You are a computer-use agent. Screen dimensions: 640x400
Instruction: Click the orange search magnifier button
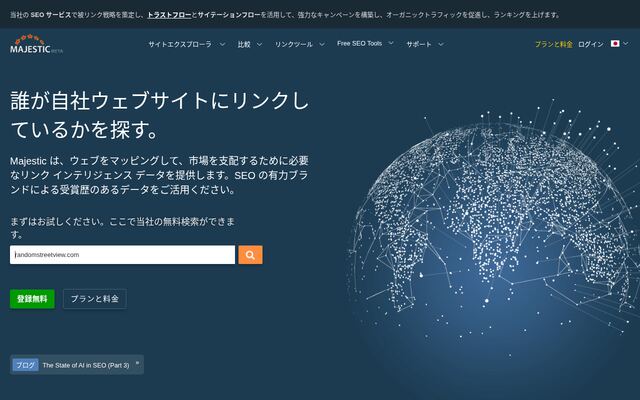coord(250,255)
